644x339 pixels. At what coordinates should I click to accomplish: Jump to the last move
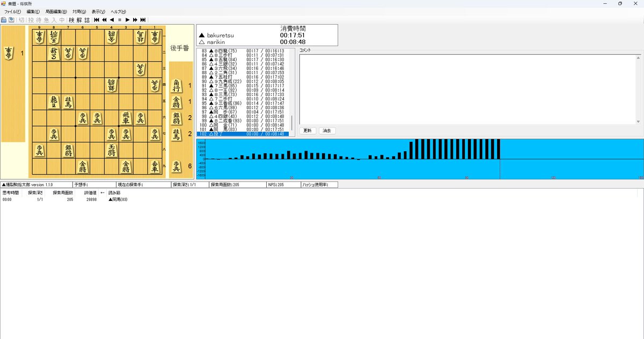click(x=143, y=20)
